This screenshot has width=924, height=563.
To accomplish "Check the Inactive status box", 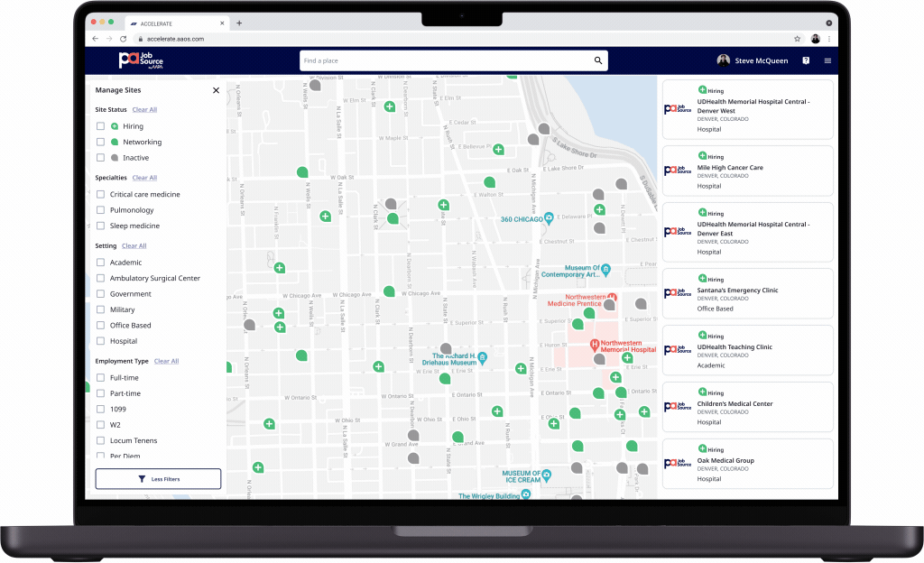I will click(100, 158).
